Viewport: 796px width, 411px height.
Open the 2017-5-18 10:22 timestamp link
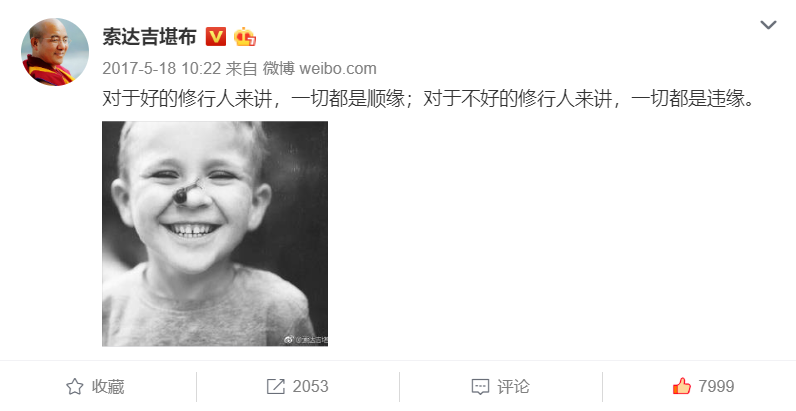click(x=161, y=68)
